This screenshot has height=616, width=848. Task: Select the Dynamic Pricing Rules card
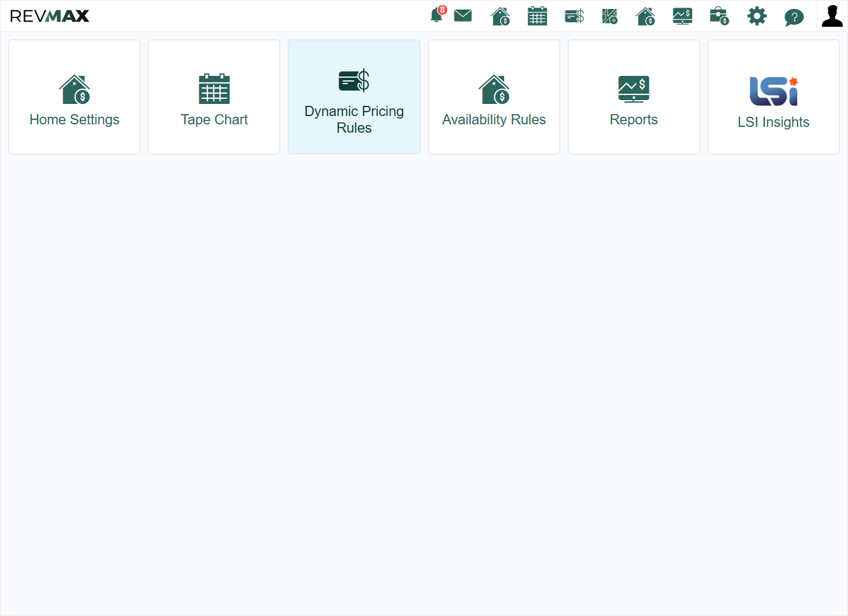tap(354, 97)
